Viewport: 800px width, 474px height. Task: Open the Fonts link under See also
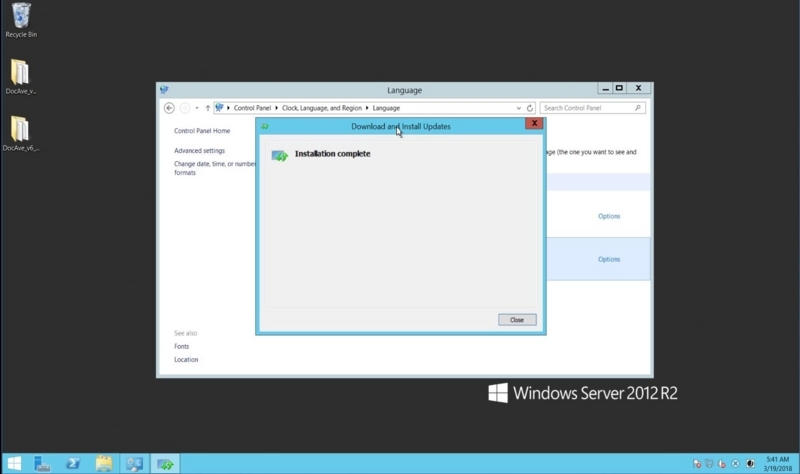coord(182,346)
